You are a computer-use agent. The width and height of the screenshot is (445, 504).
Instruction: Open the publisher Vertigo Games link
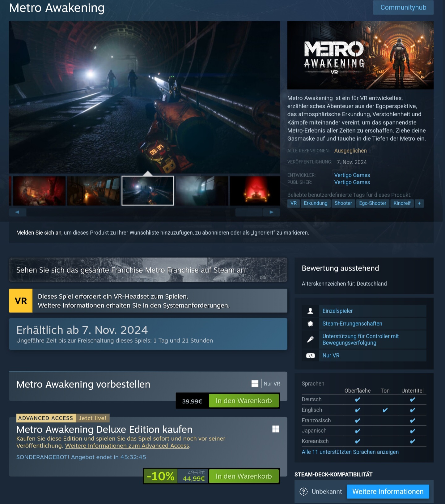[352, 182]
